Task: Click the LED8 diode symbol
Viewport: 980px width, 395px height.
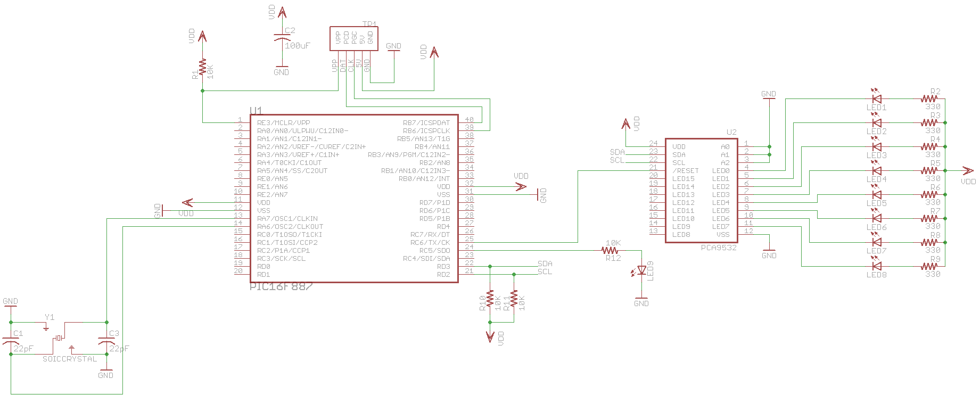Action: tap(876, 266)
